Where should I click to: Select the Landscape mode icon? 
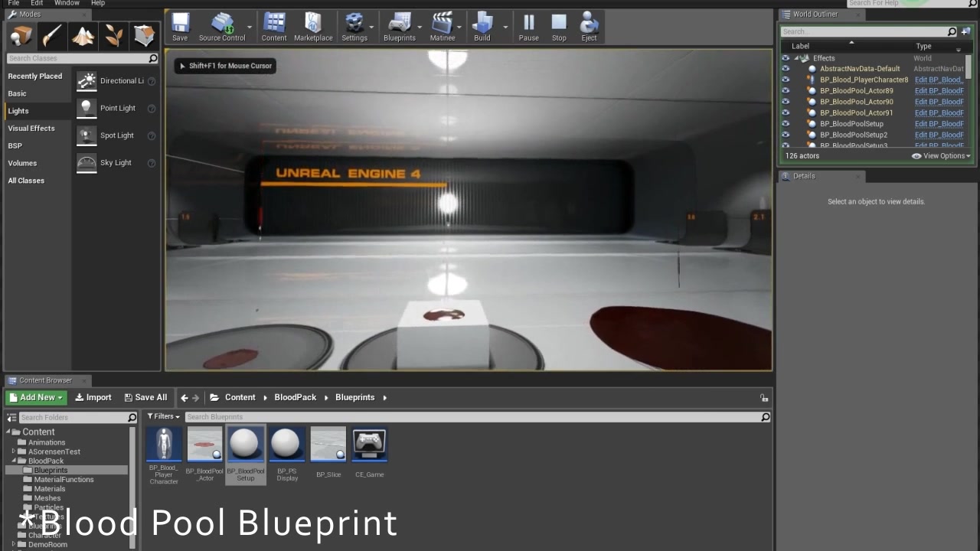[83, 35]
